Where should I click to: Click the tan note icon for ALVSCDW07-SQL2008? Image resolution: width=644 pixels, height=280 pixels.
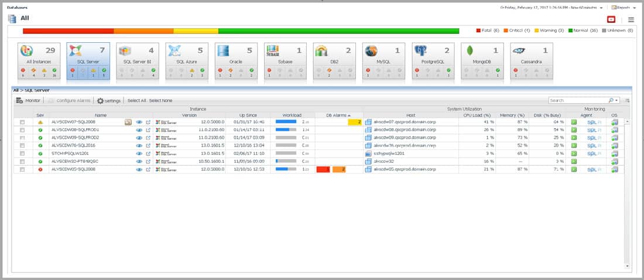(x=128, y=122)
